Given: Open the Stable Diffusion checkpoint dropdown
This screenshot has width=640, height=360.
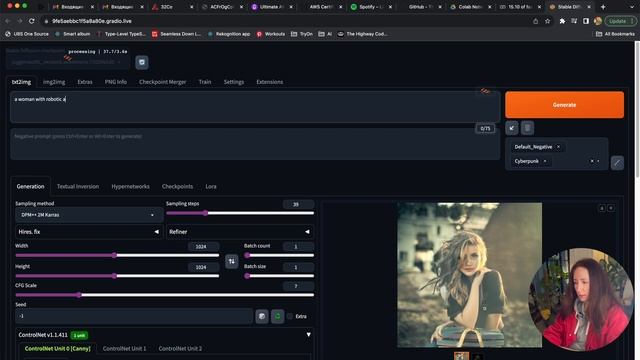Looking at the screenshot, I should 68,62.
